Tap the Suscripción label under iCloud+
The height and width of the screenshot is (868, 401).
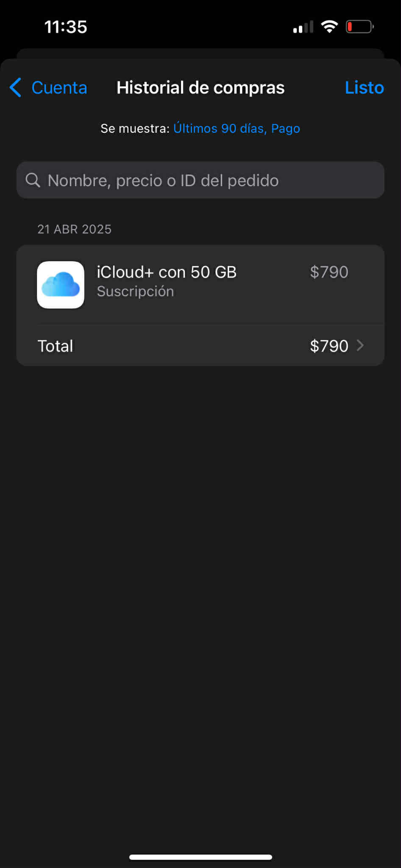135,292
